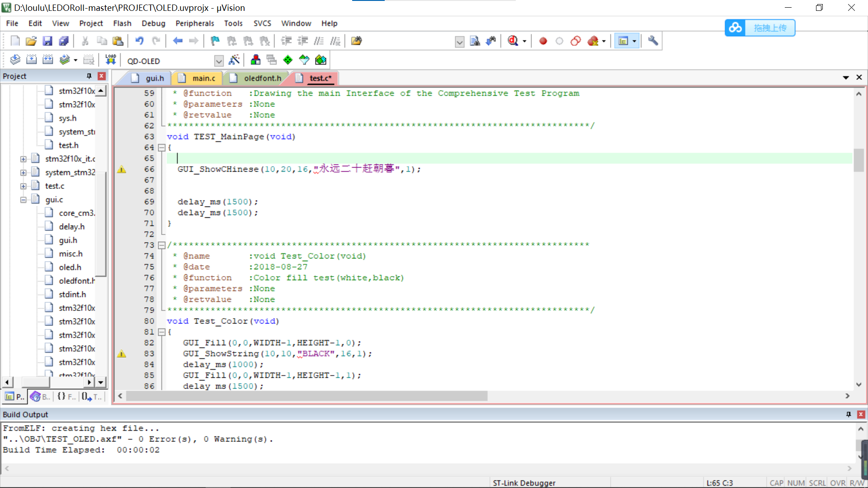The image size is (868, 488).
Task: Open the Peripherals menu
Action: point(194,23)
